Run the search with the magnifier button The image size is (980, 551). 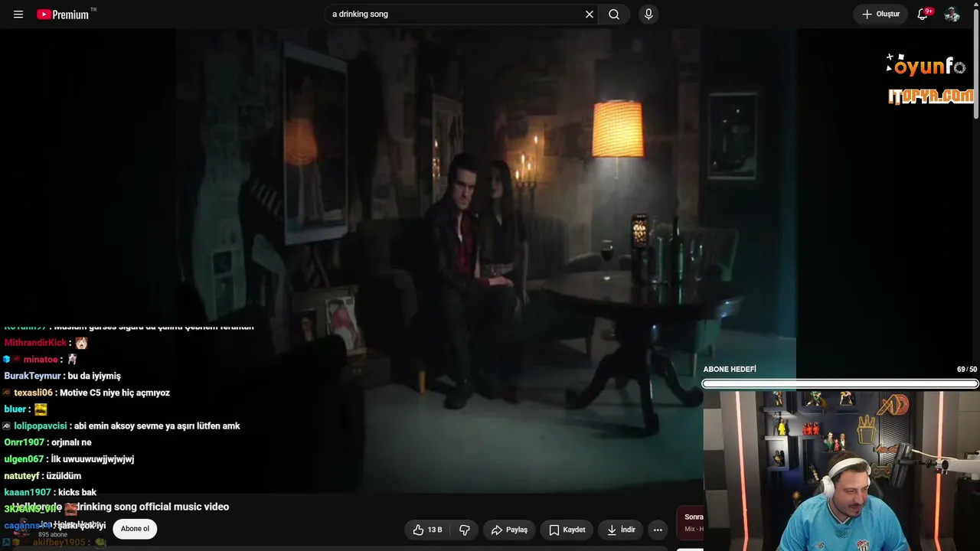(x=614, y=15)
